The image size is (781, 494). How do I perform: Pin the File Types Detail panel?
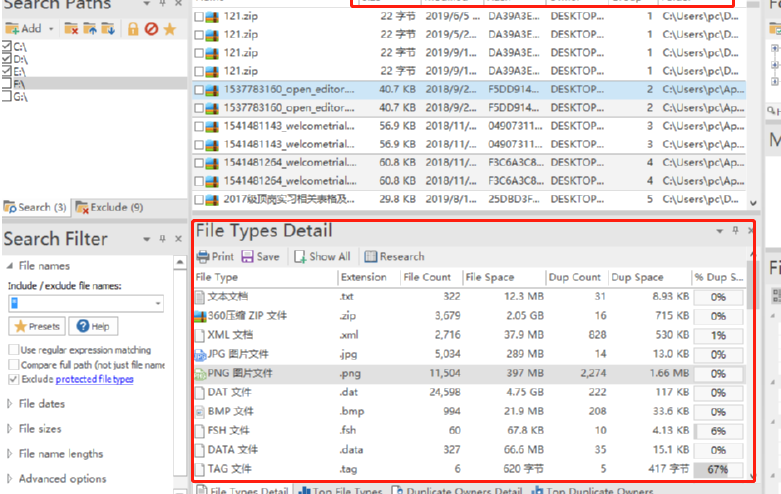point(735,230)
